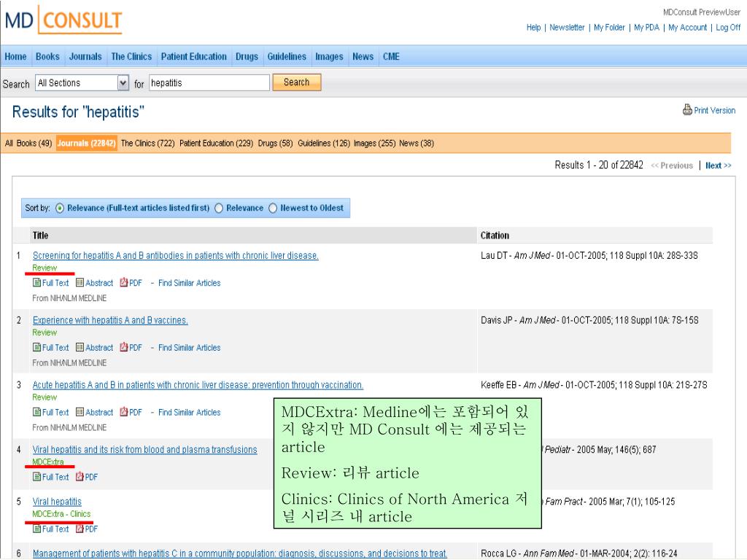Filter results by Images (255)

point(374,144)
